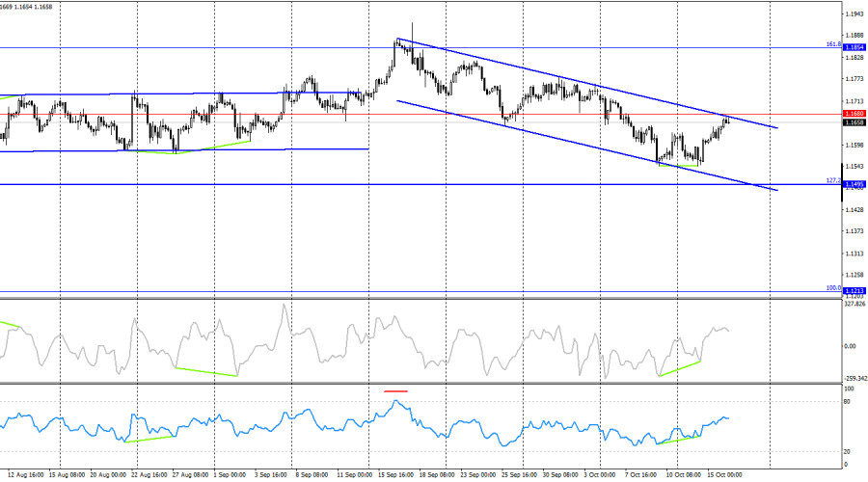Click the 15 Oct 00:00 date label
The height and width of the screenshot is (482, 868).
(x=724, y=475)
